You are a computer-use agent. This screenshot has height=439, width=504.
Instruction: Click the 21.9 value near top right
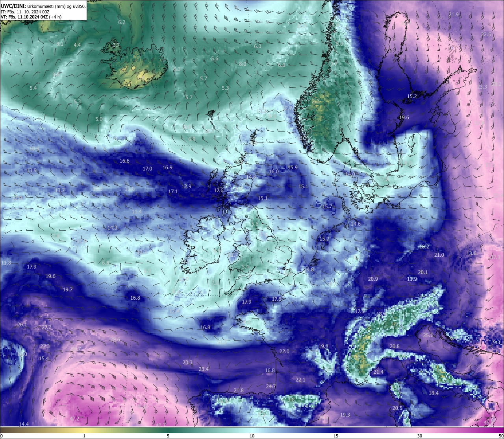[454, 15]
